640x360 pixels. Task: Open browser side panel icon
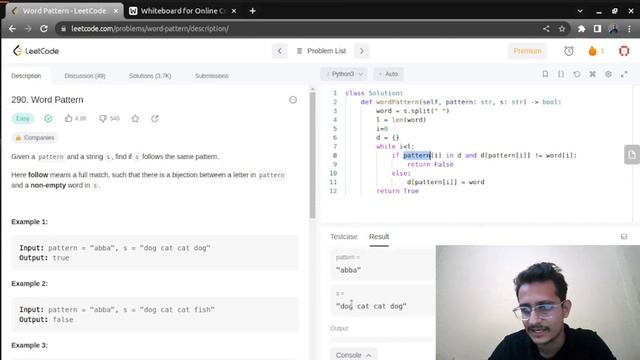(597, 29)
